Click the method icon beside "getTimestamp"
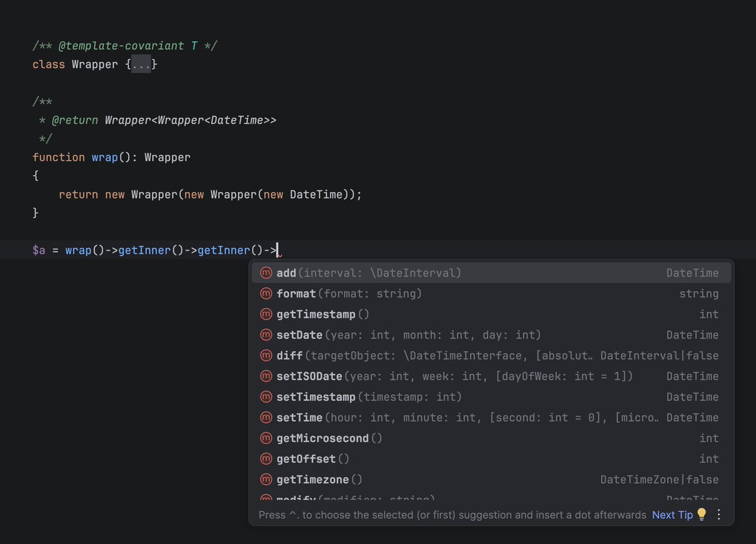Image resolution: width=756 pixels, height=544 pixels. [266, 314]
